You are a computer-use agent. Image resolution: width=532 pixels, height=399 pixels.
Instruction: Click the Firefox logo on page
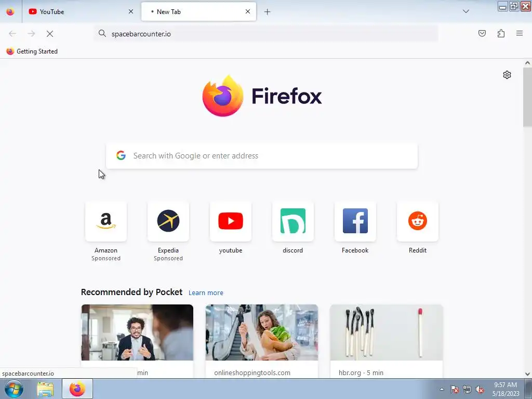pos(262,96)
